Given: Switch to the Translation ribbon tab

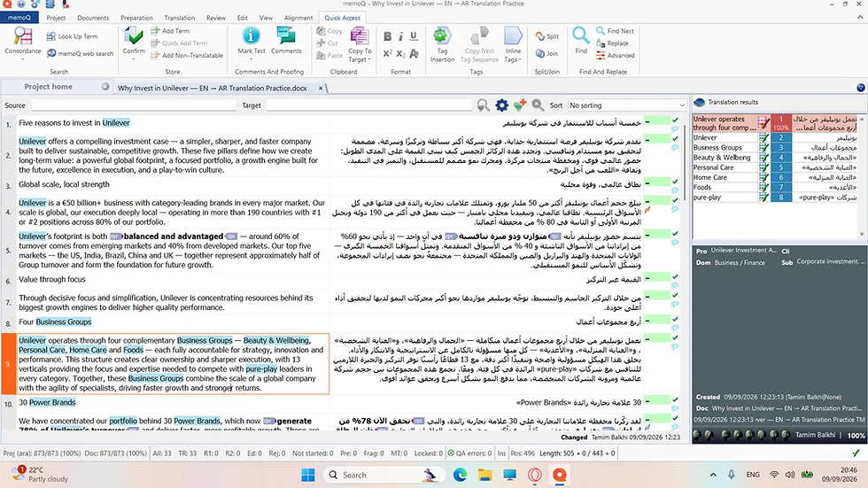Looking at the screenshot, I should 179,18.
